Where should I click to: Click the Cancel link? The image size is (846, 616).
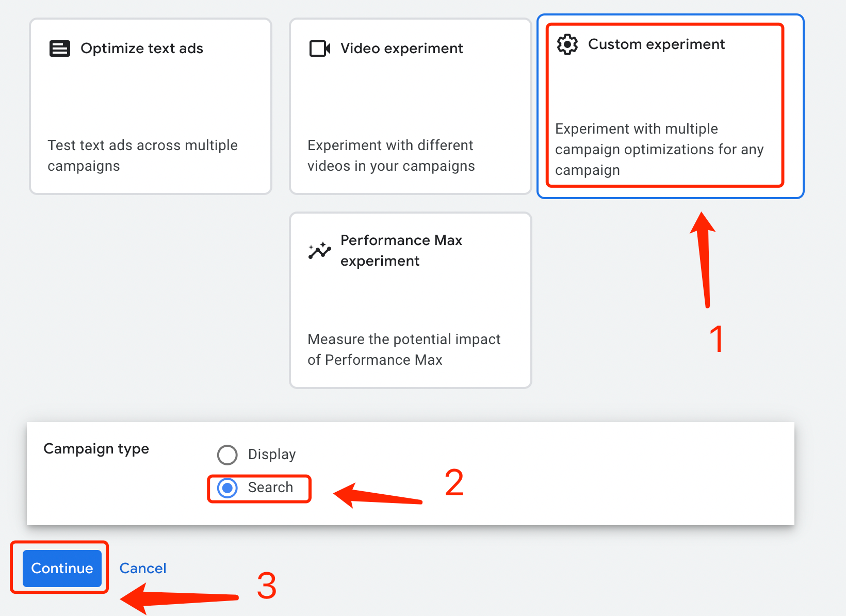[143, 568]
